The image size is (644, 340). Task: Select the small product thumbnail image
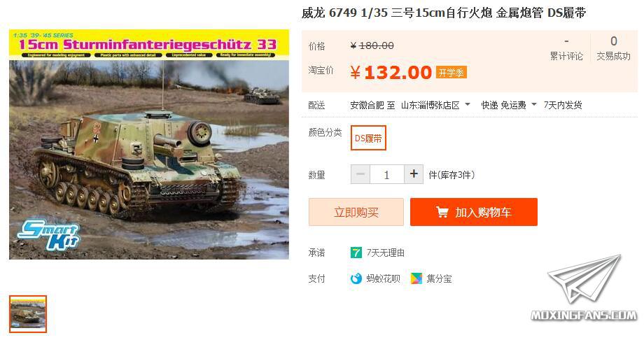(x=28, y=314)
